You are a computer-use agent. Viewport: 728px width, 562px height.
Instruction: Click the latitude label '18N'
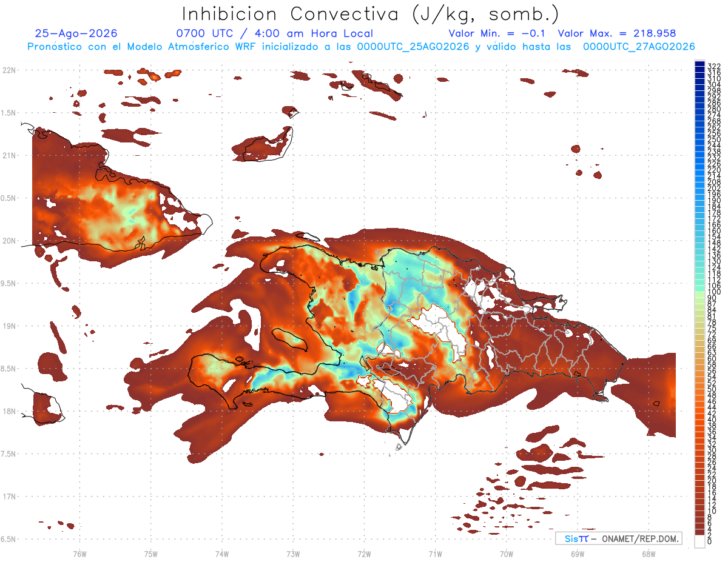tap(9, 412)
